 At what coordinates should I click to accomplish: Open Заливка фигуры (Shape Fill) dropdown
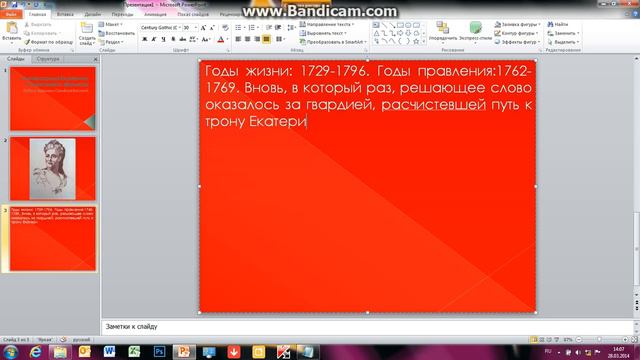point(517,24)
